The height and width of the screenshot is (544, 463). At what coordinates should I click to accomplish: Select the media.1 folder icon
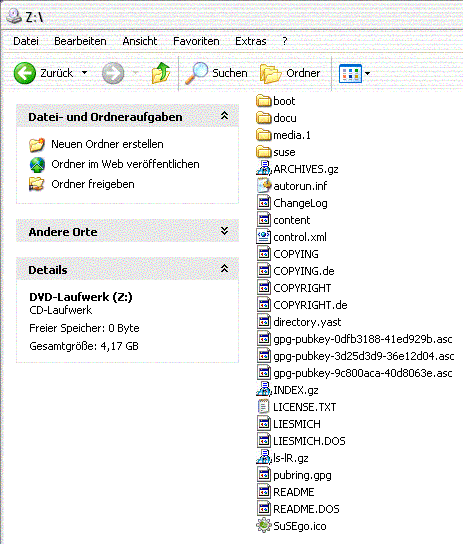point(264,135)
